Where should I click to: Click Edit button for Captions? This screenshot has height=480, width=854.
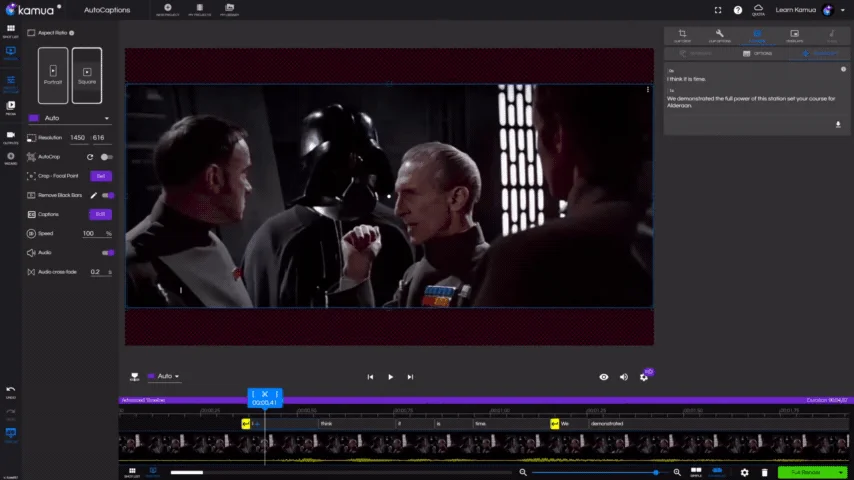point(100,214)
